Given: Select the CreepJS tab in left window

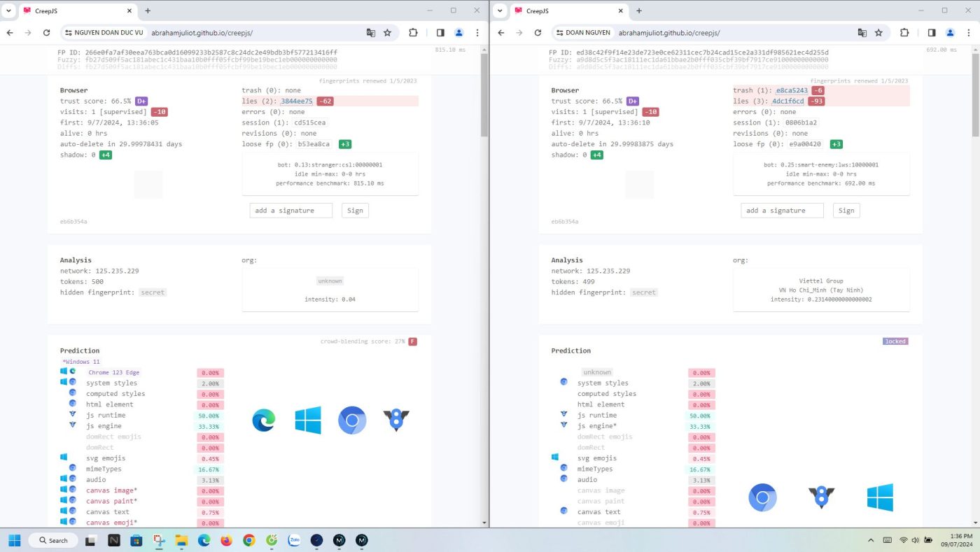Looking at the screenshot, I should click(77, 11).
